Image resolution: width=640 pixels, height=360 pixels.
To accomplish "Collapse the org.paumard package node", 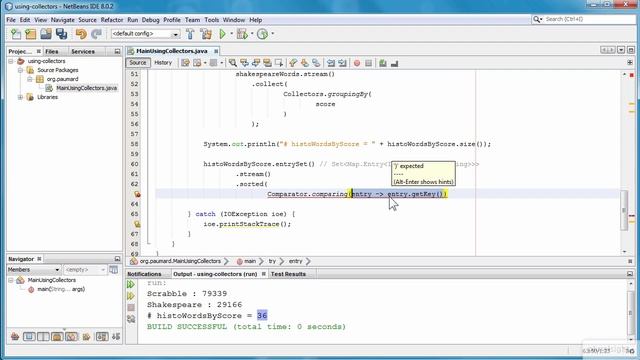I will (30, 79).
